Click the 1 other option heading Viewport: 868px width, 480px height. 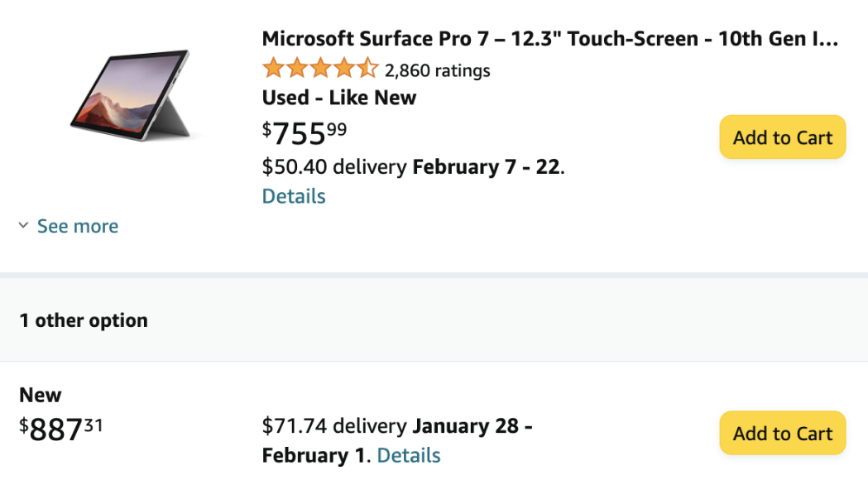click(84, 320)
